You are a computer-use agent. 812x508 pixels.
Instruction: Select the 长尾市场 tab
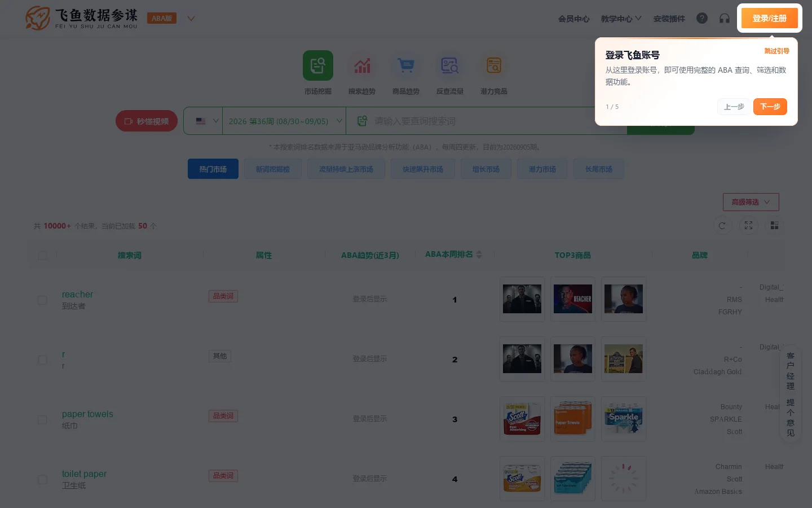599,169
